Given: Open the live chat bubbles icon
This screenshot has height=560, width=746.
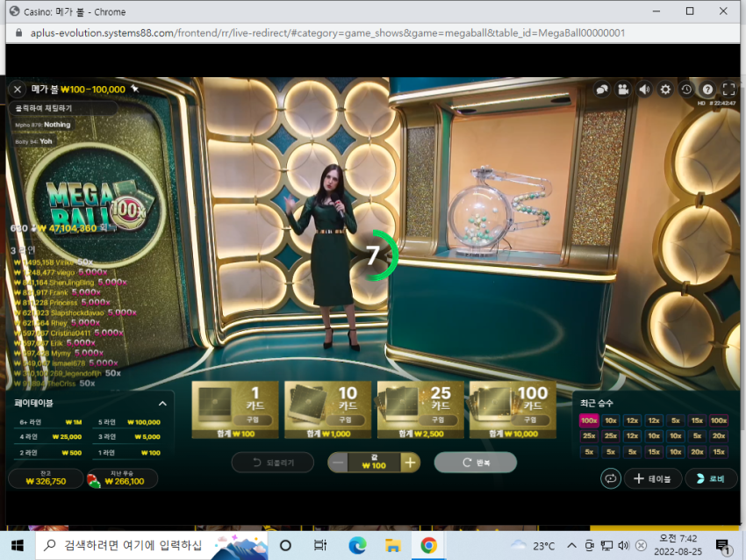Looking at the screenshot, I should click(x=602, y=89).
